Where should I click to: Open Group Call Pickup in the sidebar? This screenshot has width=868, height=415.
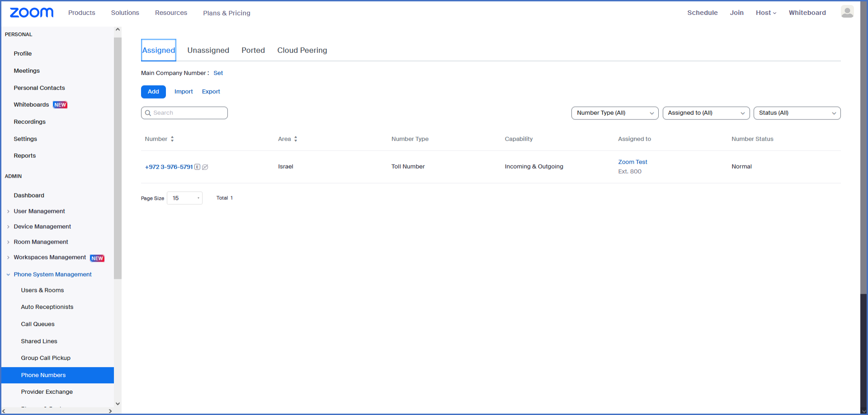tap(46, 358)
